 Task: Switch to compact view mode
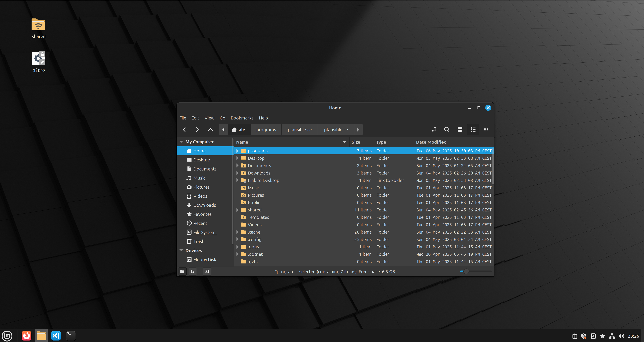click(486, 130)
